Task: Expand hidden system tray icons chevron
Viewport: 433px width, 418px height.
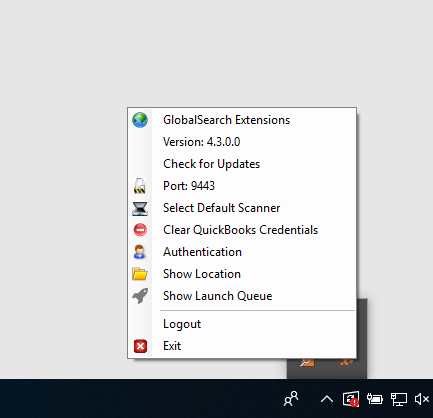Action: coord(327,399)
